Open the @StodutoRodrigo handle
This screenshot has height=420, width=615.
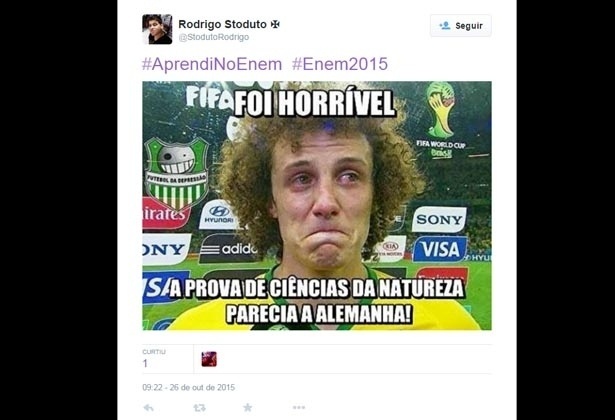214,37
